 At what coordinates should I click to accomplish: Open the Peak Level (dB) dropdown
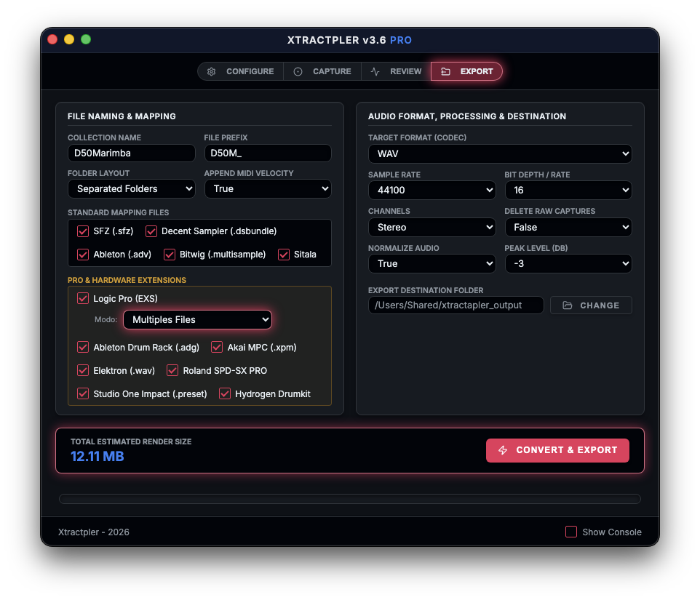coord(568,264)
